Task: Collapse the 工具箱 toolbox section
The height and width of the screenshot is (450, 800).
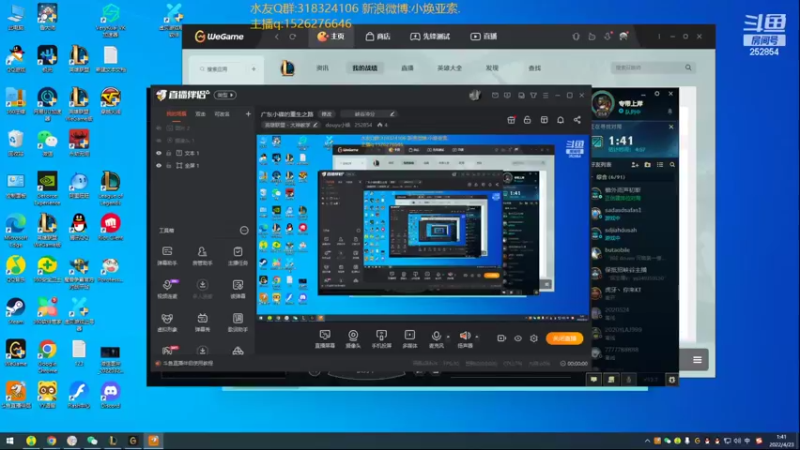Action: click(244, 231)
